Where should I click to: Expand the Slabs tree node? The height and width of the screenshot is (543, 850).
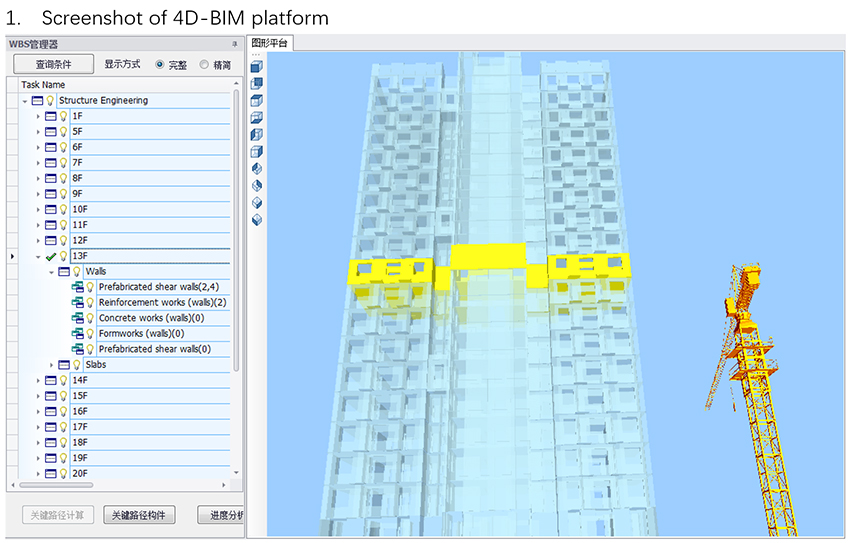pyautogui.click(x=52, y=365)
